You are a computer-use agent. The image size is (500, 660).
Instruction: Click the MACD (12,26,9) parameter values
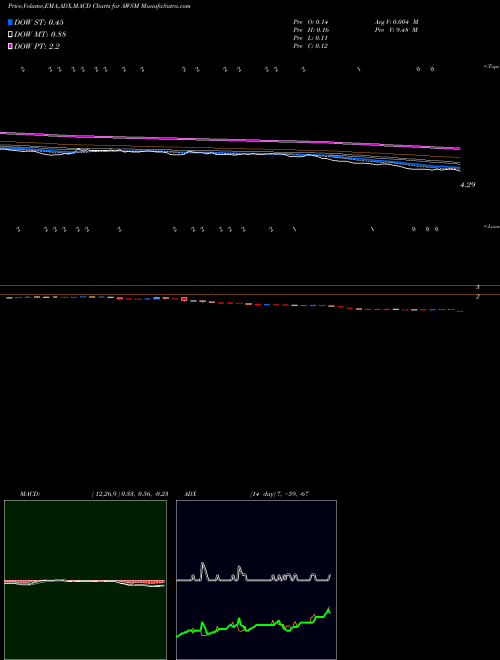point(130,494)
